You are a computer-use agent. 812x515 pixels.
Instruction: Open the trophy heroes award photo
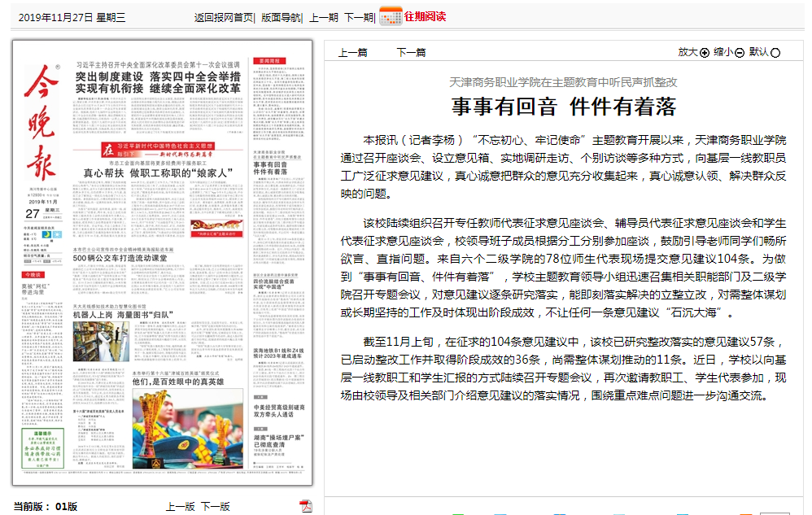click(187, 428)
